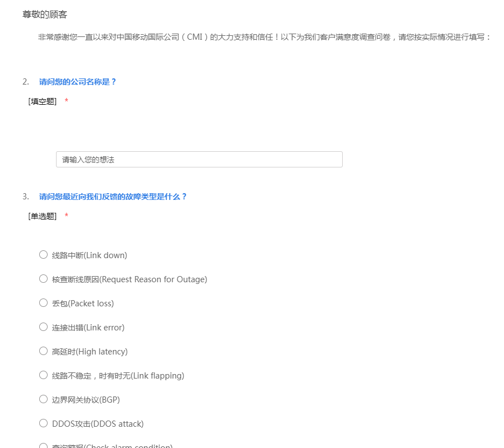Click the 丢包(Packet loss) option label text
Viewport: 504px width, 448px height.
83,304
